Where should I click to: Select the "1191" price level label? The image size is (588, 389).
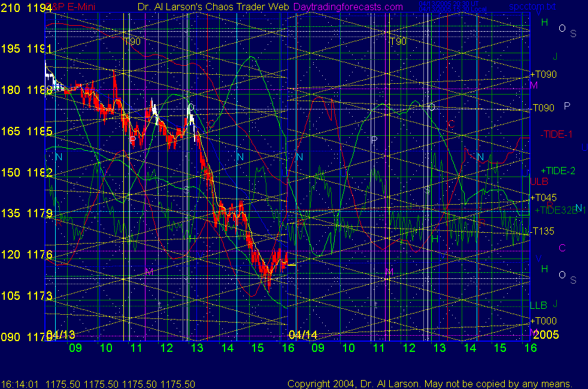(x=40, y=48)
